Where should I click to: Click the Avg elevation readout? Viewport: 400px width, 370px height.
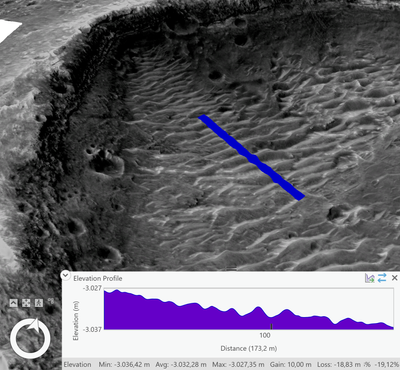181,364
